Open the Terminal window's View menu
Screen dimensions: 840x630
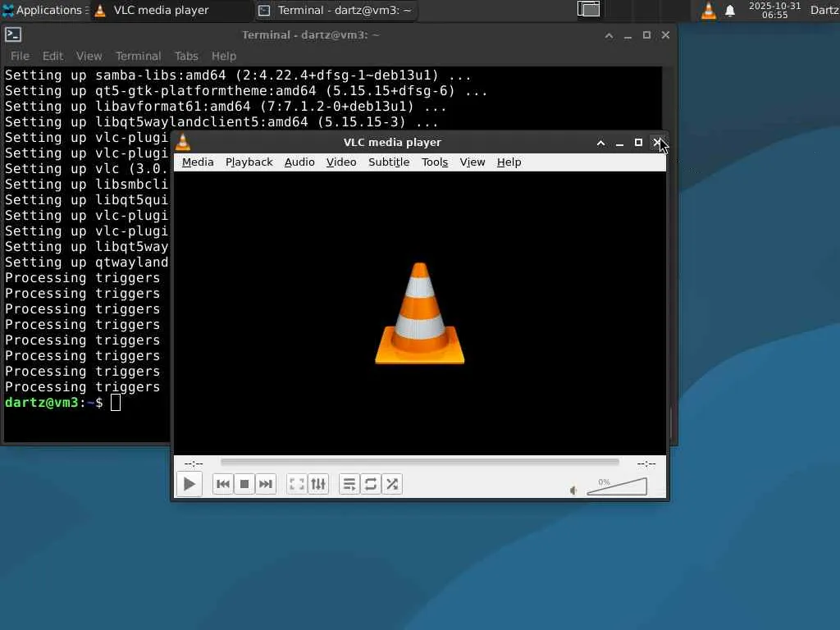(89, 57)
